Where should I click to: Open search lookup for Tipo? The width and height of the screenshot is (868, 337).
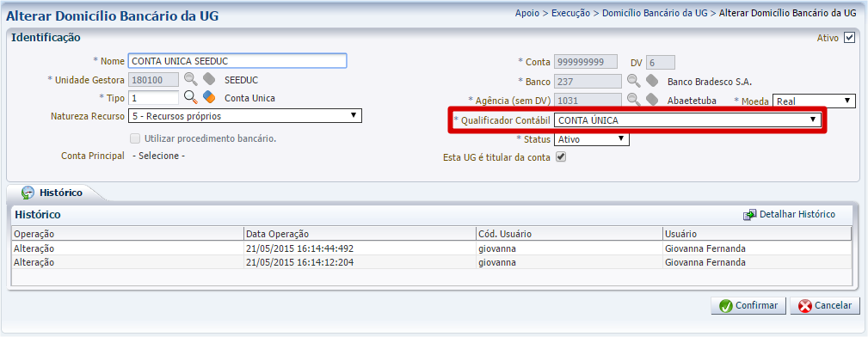coord(190,97)
